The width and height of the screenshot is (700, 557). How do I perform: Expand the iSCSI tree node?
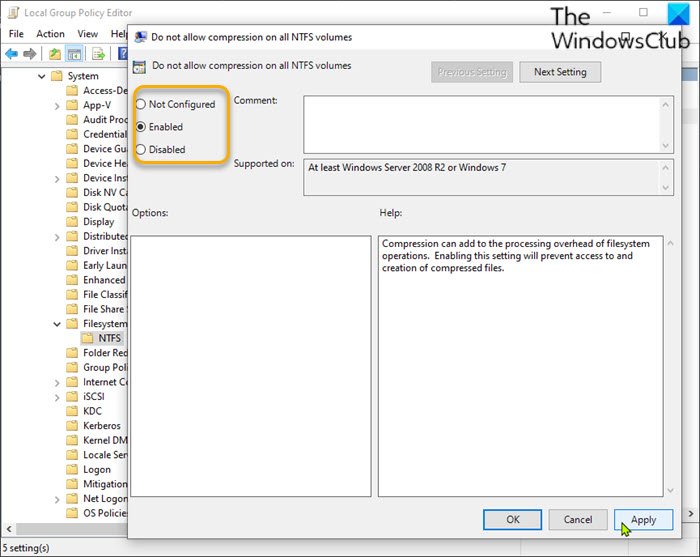coord(57,397)
